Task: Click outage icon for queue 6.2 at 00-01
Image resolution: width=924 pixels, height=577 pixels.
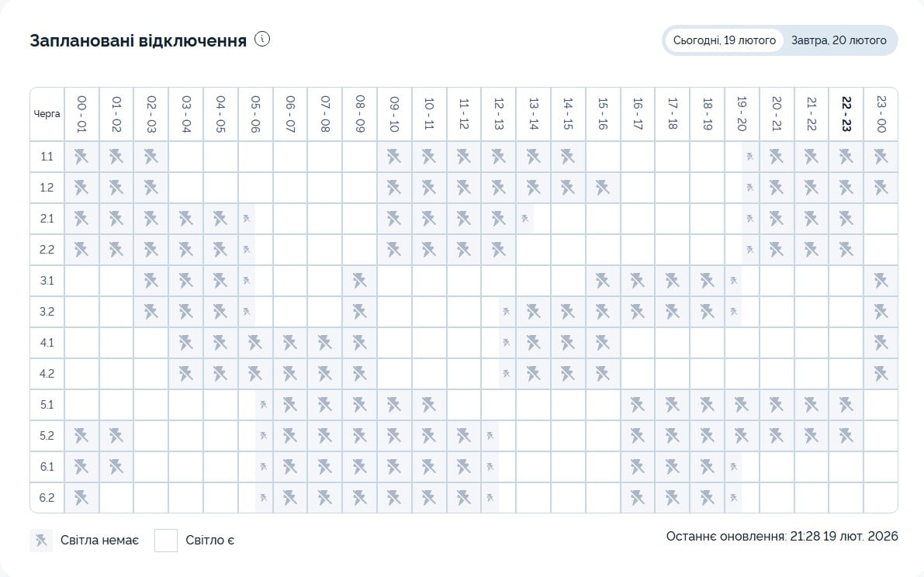Action: 81,498
